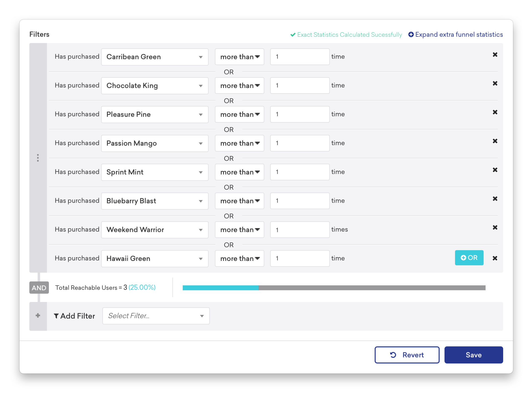
Task: Click the count field for Pleasure Pine
Action: [300, 114]
